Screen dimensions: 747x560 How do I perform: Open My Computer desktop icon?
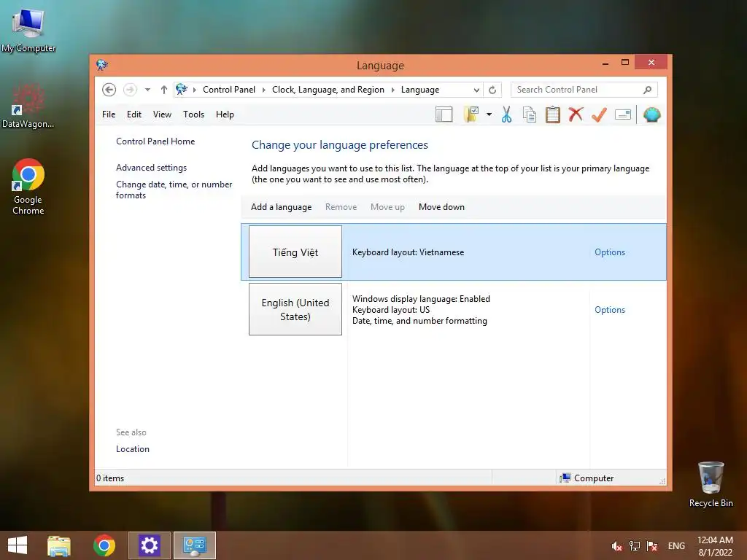[x=28, y=29]
